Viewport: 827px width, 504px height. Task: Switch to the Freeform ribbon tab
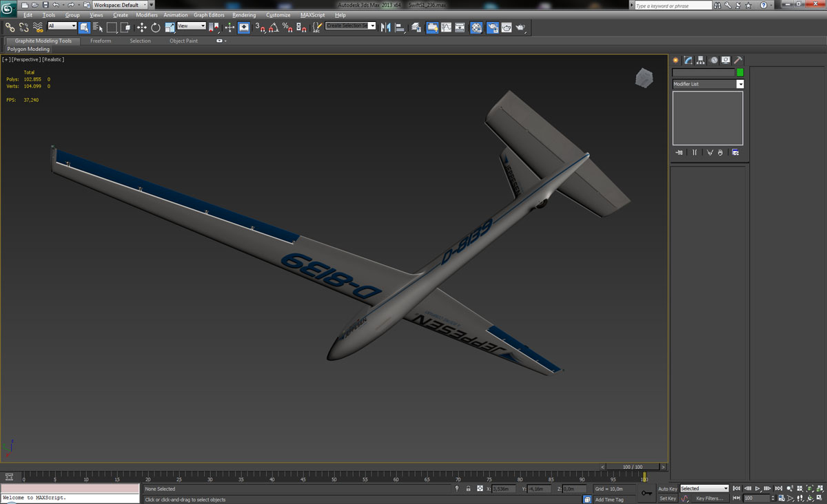[101, 41]
